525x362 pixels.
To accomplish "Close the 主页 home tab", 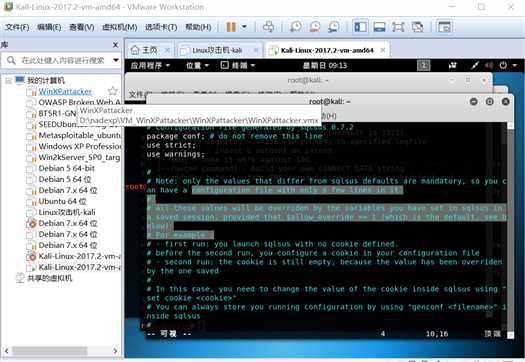I will coord(167,50).
